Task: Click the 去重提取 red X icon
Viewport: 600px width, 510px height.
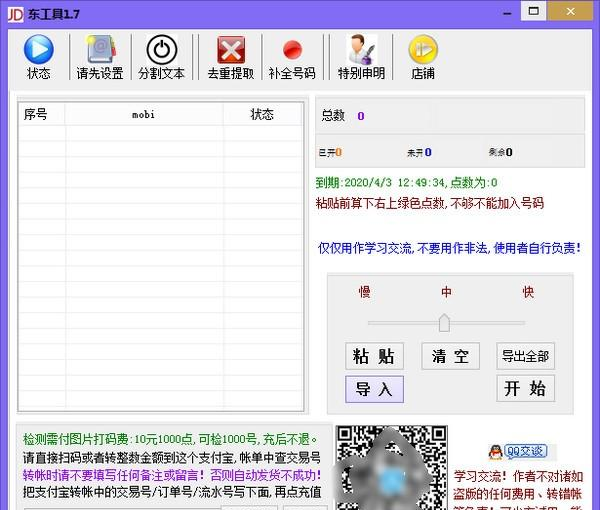Action: tap(231, 50)
